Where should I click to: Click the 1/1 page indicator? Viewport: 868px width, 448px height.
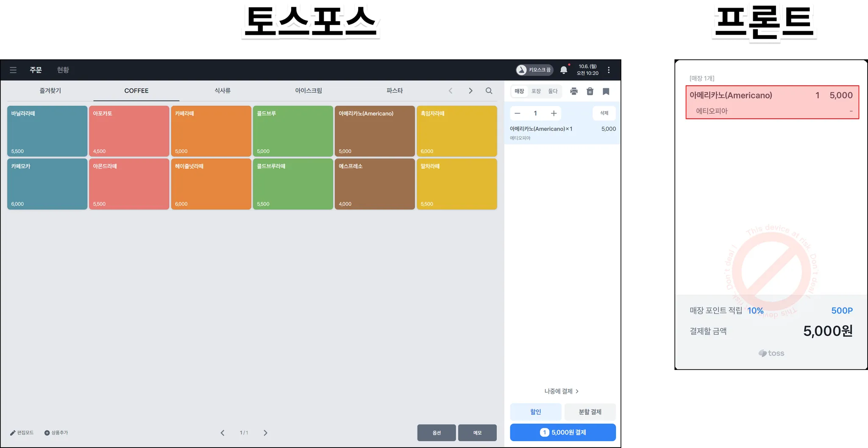tap(244, 433)
